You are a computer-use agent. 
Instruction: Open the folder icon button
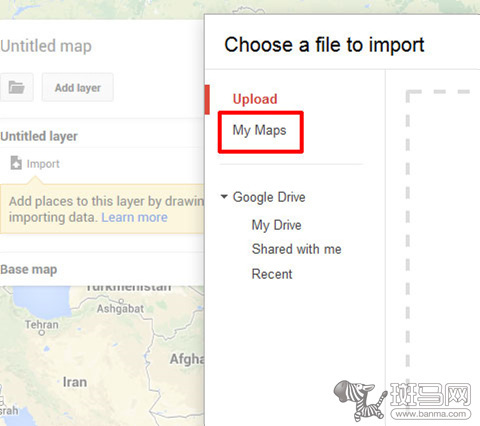pyautogui.click(x=16, y=87)
